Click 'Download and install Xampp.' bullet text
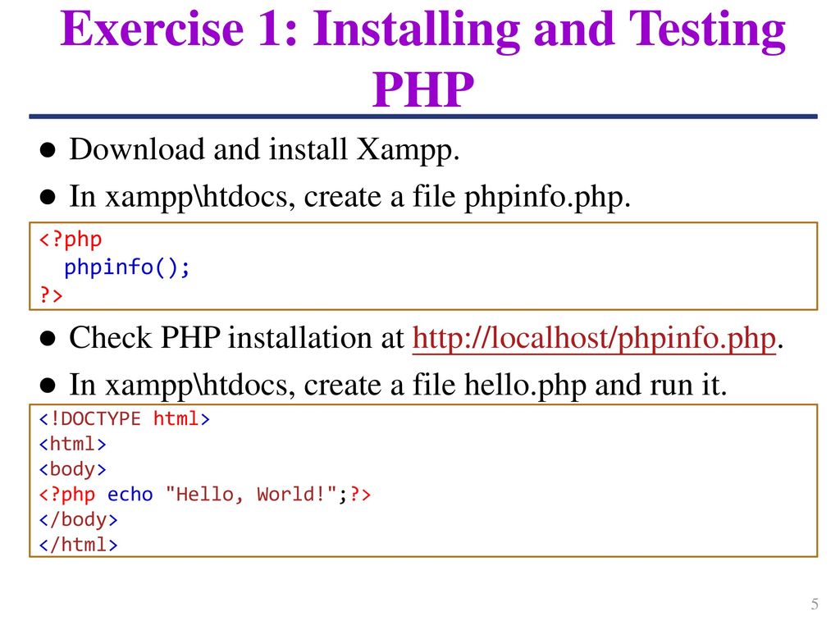Screen dimensions: 840x630 (x=265, y=149)
